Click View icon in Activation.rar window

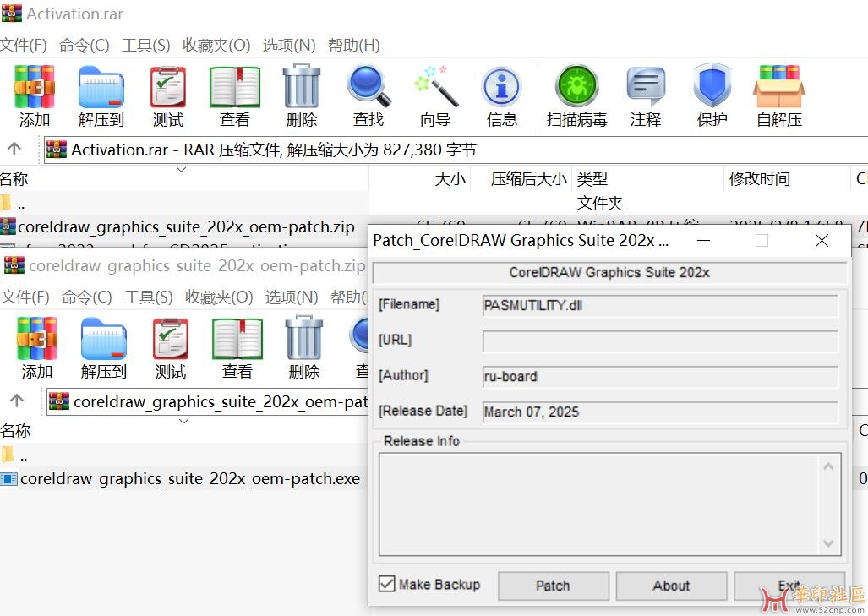[x=235, y=87]
